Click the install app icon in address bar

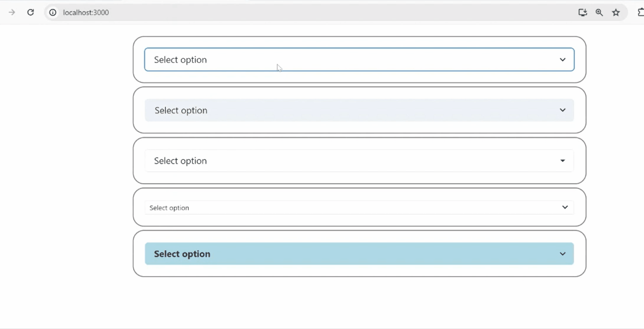coord(583,13)
